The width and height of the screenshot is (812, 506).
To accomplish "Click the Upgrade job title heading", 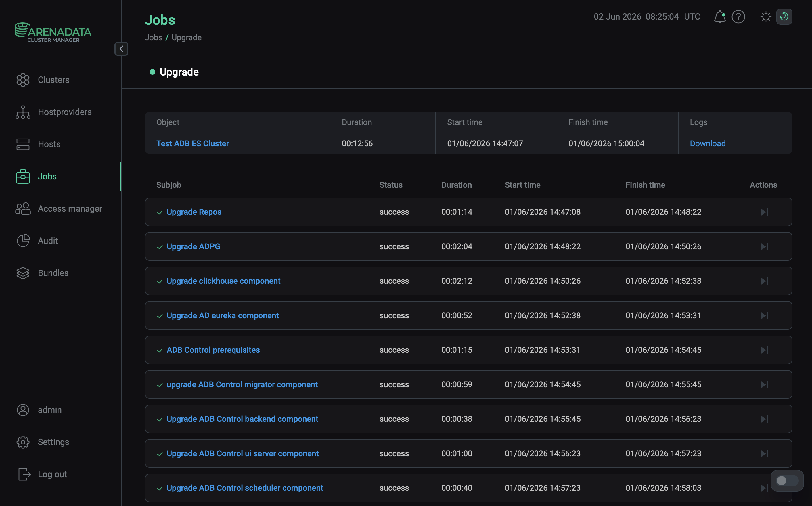I will pos(179,72).
